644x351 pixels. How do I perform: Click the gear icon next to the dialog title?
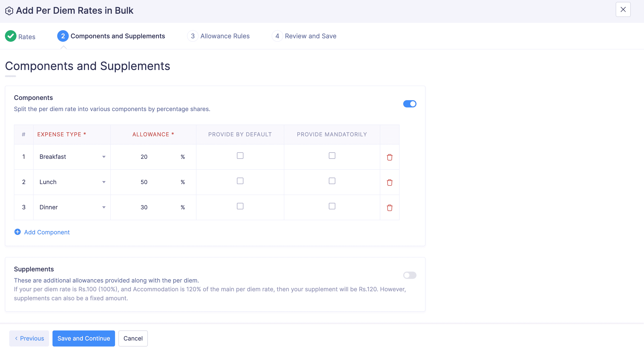coord(9,10)
